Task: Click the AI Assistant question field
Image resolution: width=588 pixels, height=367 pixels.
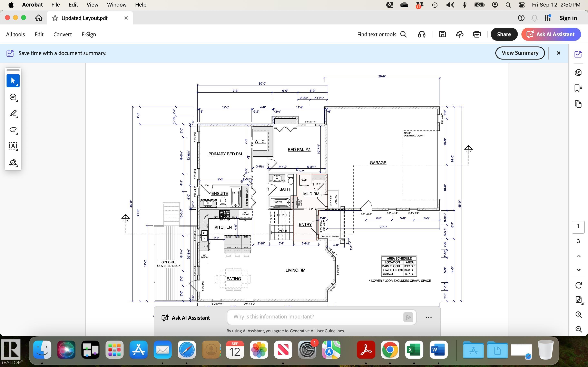Action: point(315,317)
